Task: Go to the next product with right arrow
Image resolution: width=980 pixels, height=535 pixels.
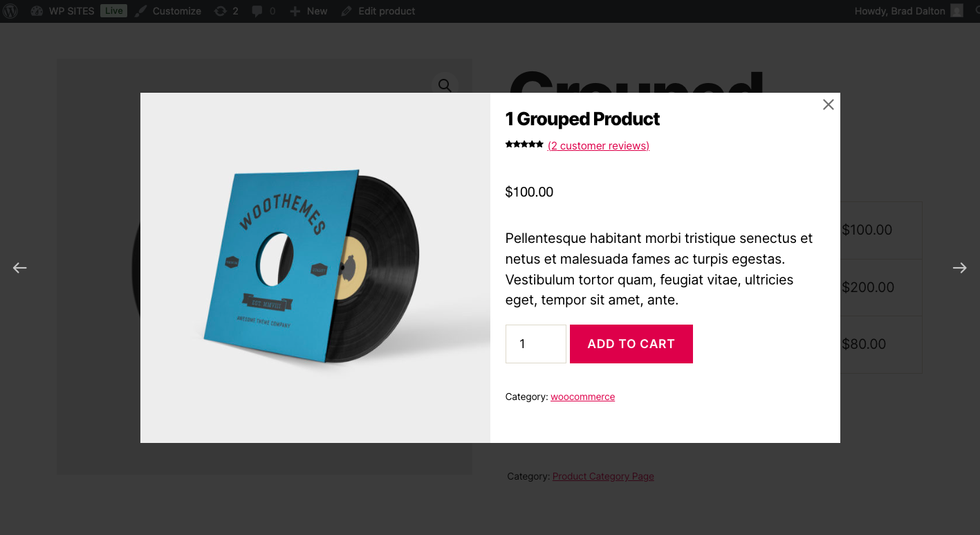Action: tap(959, 268)
